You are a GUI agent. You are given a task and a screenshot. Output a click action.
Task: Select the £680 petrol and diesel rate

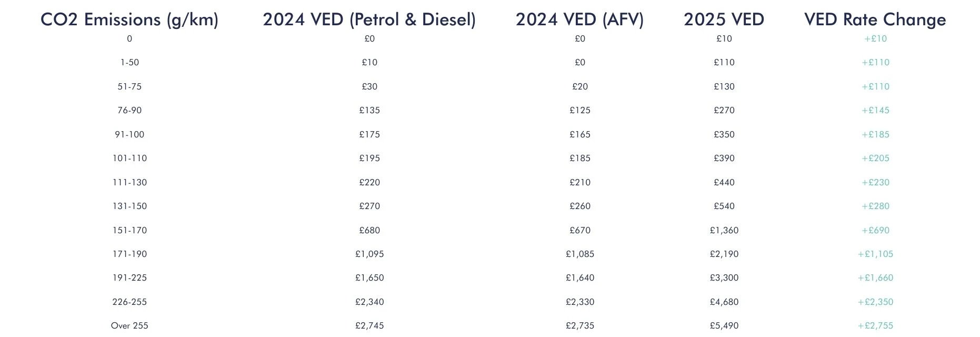pos(369,230)
